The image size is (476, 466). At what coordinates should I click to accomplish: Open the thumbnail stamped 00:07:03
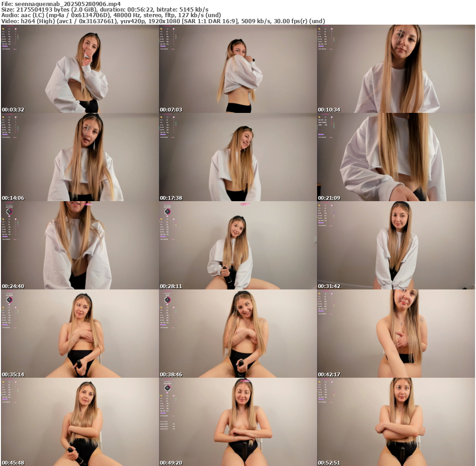click(x=238, y=69)
